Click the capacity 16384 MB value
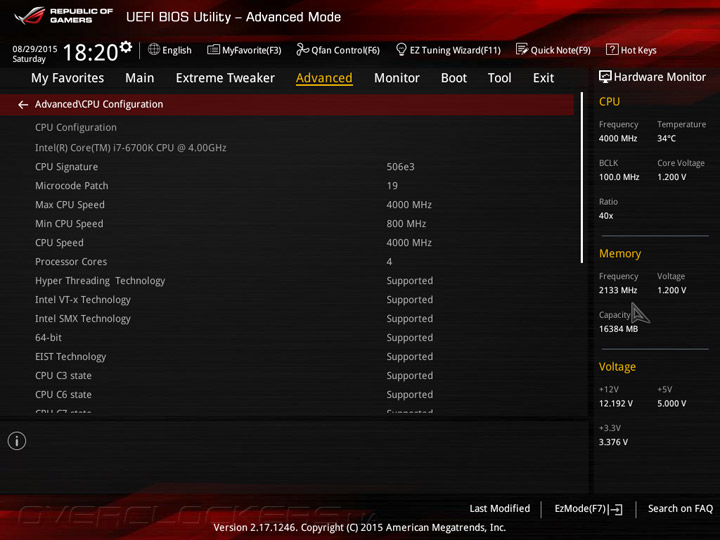 [619, 329]
